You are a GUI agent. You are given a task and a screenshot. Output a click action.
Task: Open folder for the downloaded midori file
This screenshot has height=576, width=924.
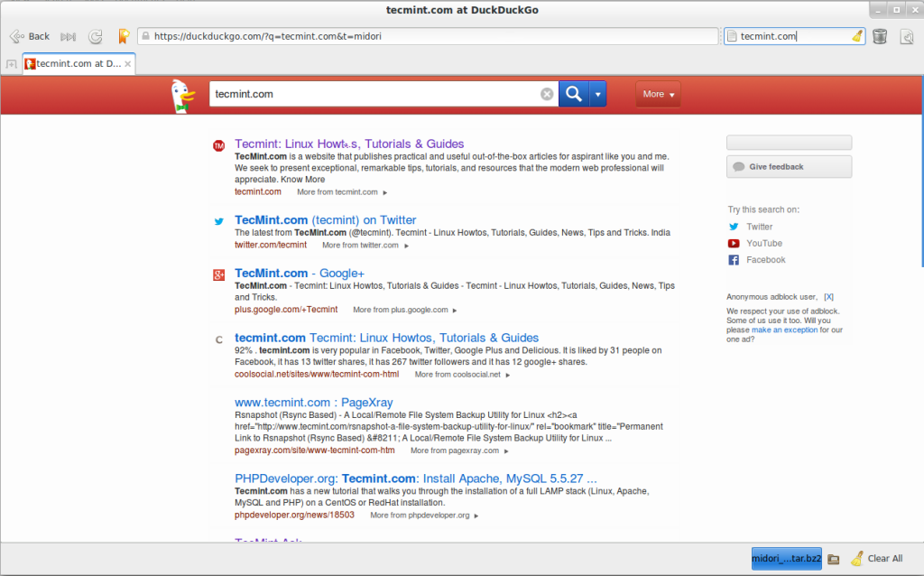click(x=834, y=559)
